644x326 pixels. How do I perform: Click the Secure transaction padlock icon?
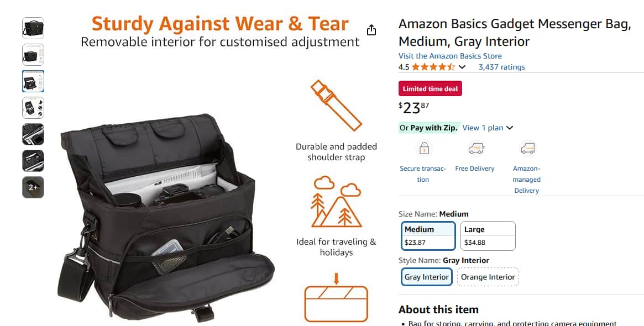424,149
